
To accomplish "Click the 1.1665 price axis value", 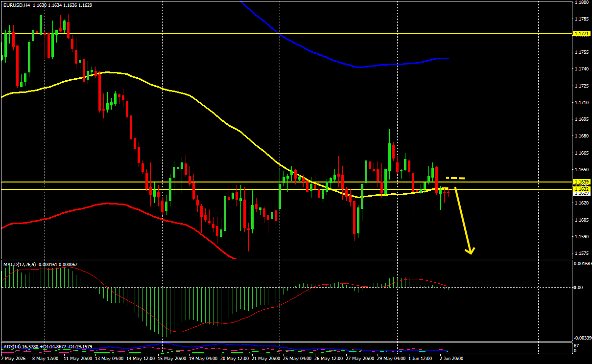I will pyautogui.click(x=582, y=153).
